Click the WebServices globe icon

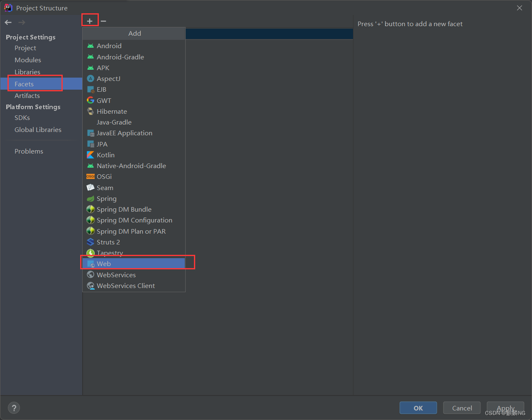click(x=91, y=275)
